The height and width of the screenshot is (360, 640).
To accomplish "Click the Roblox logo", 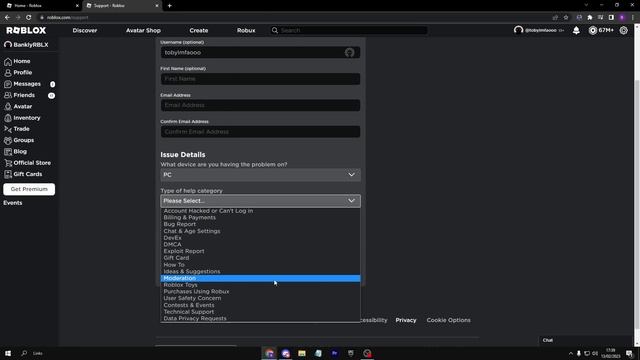I will [x=26, y=30].
